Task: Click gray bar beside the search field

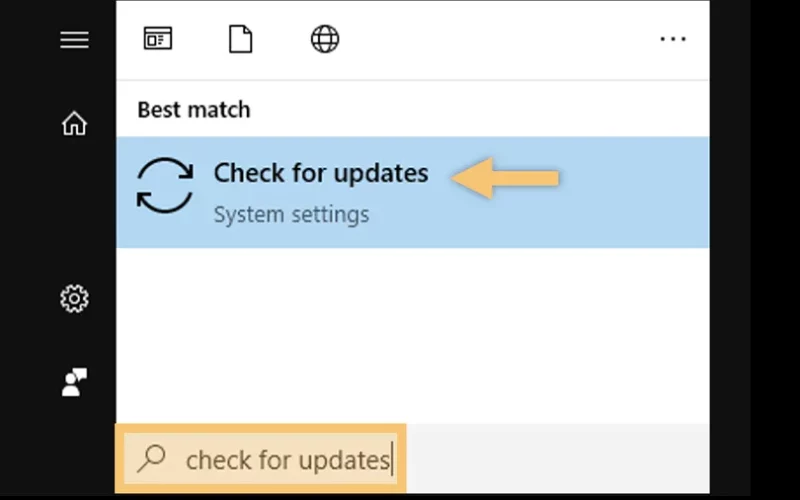Action: [558, 458]
